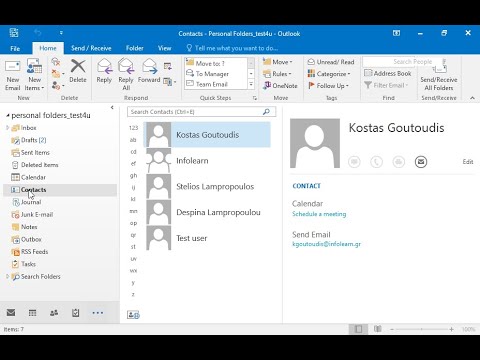Open the New Items menu
The image size is (480, 360).
coord(34,75)
